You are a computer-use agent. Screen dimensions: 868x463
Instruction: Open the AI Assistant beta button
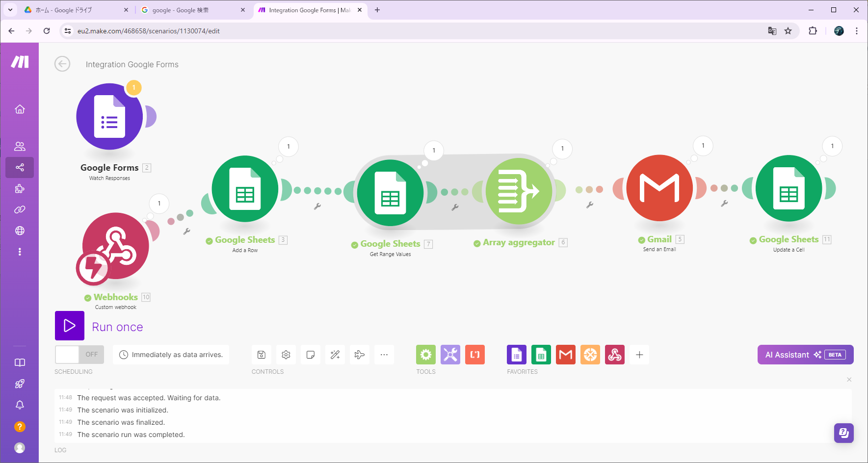(805, 355)
